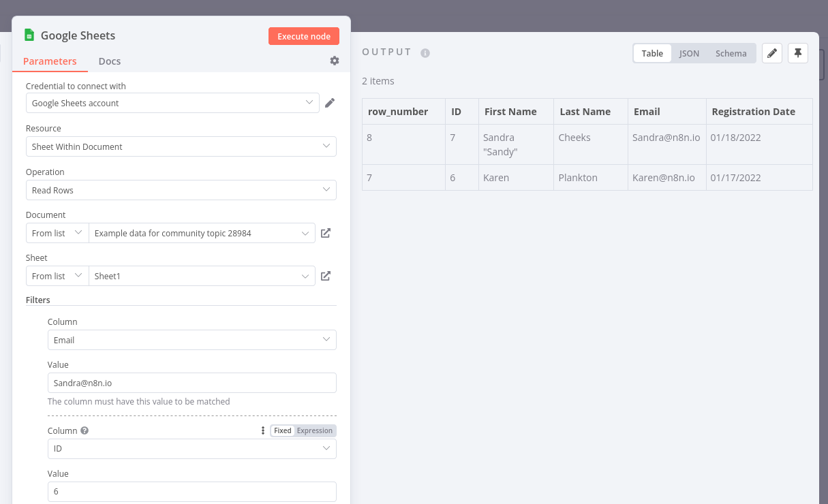The width and height of the screenshot is (828, 504).
Task: Click the Sandra@n8n.io value input field
Action: (x=191, y=383)
